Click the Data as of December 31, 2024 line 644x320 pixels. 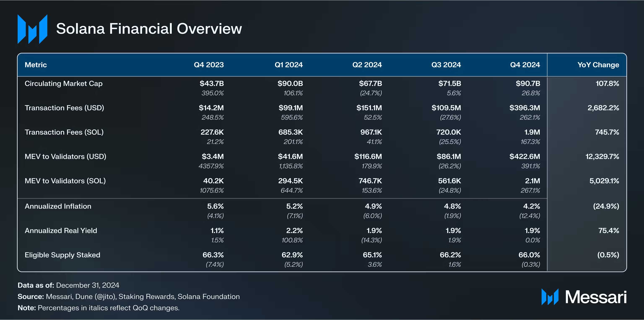(69, 285)
